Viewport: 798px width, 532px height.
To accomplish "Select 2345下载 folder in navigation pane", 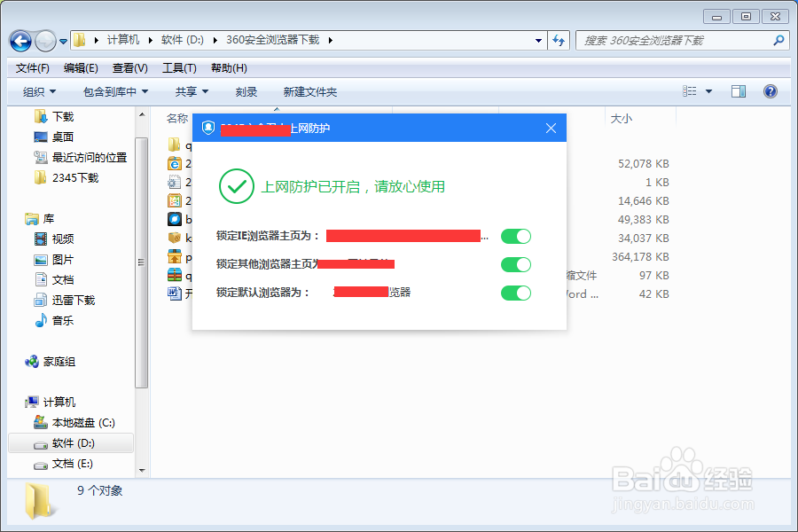I will point(75,177).
